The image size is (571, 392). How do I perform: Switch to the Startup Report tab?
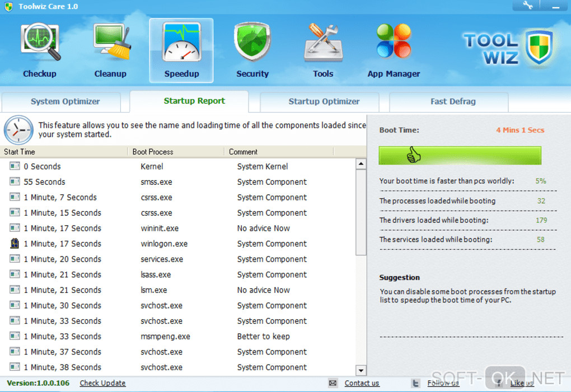(x=189, y=101)
